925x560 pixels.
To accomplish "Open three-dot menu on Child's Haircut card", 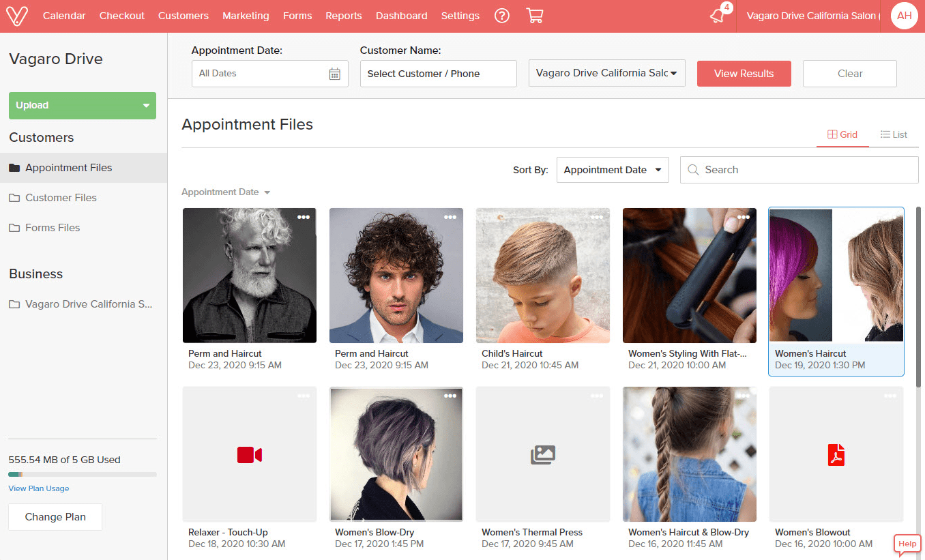I will click(597, 217).
